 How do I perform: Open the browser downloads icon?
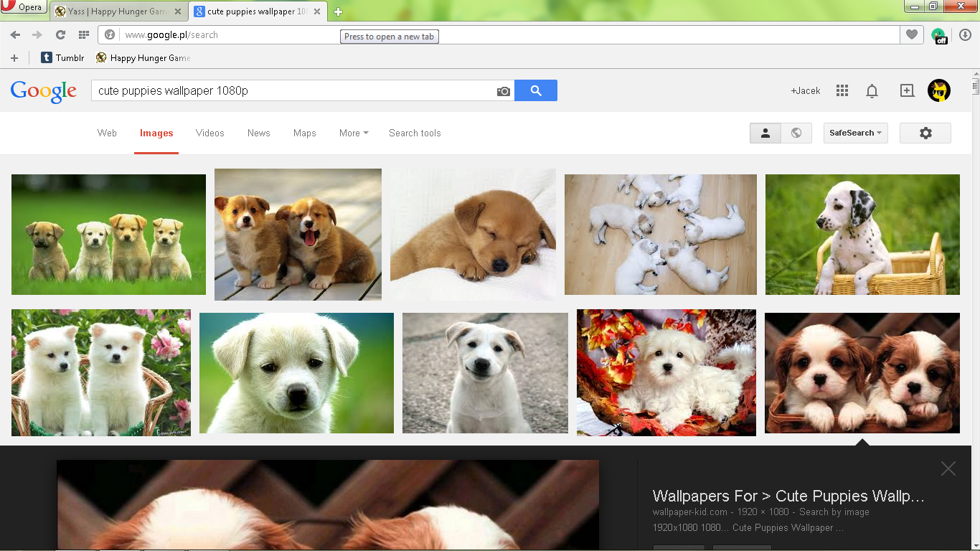[x=965, y=34]
